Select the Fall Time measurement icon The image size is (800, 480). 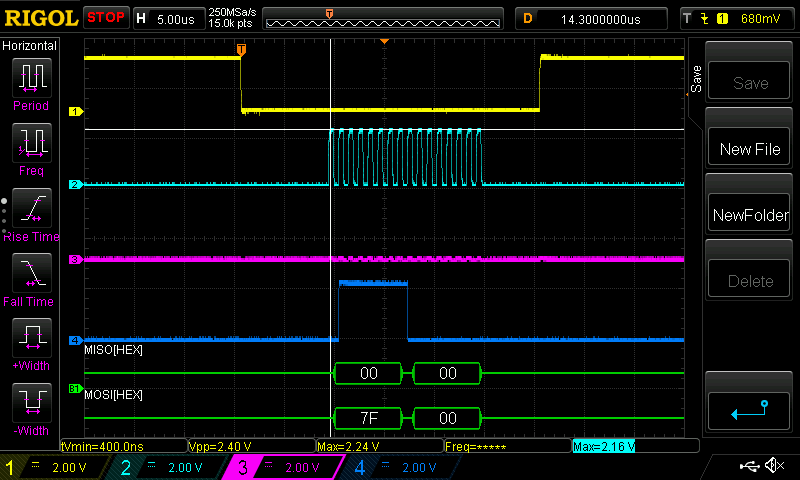click(32, 272)
